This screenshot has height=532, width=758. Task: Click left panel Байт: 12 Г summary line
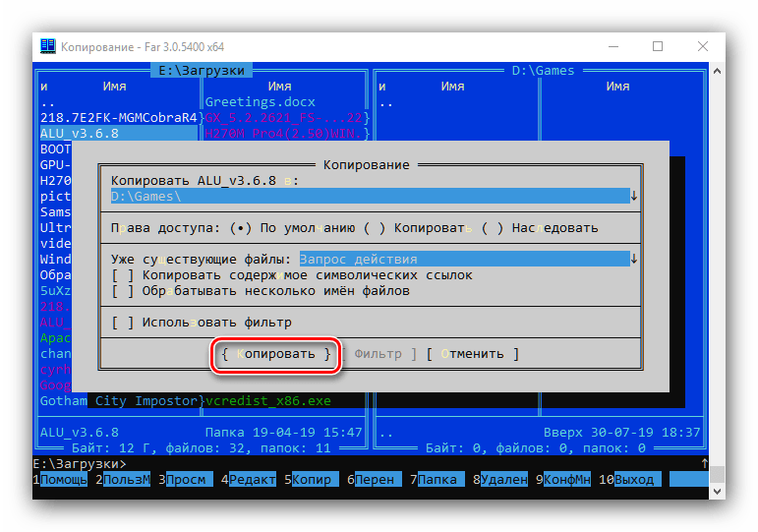point(202,448)
